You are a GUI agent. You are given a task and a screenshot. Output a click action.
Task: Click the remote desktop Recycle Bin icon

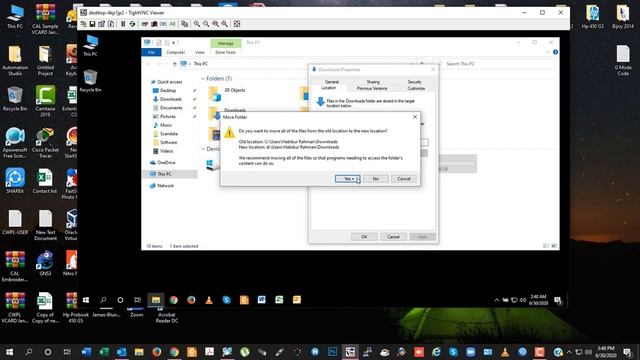click(90, 80)
